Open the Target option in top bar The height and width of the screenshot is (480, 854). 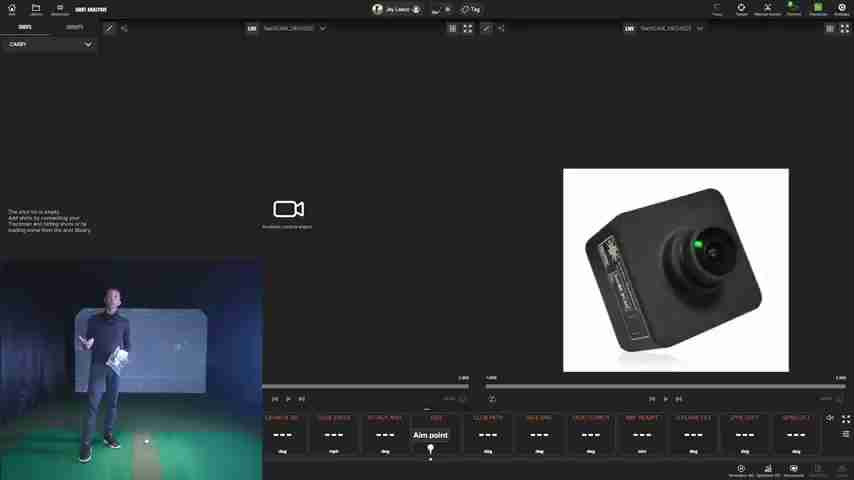pos(741,9)
